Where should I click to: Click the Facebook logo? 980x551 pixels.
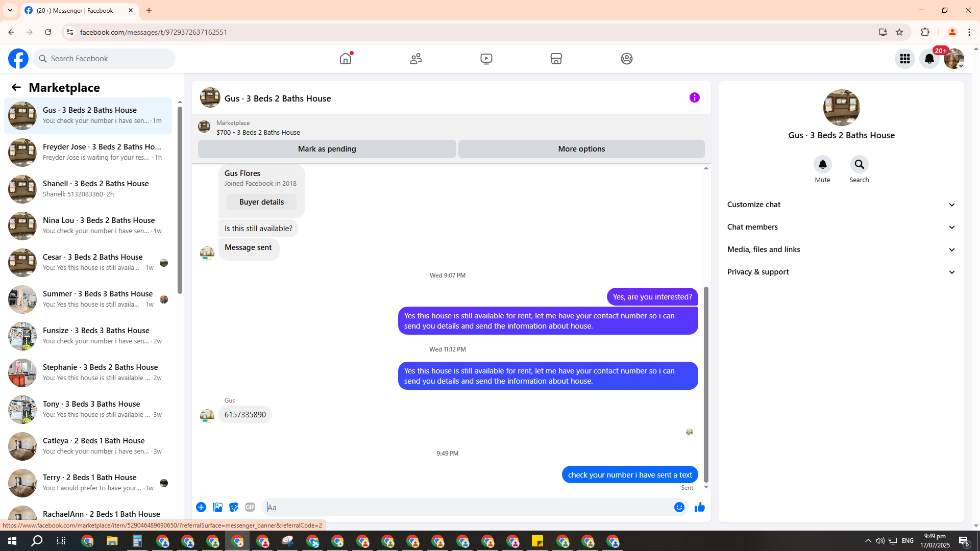click(18, 59)
